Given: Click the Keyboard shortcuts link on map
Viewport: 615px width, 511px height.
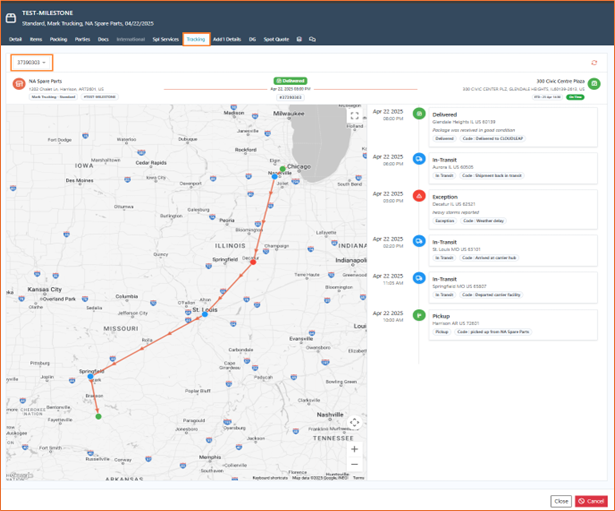Looking at the screenshot, I should (x=270, y=478).
